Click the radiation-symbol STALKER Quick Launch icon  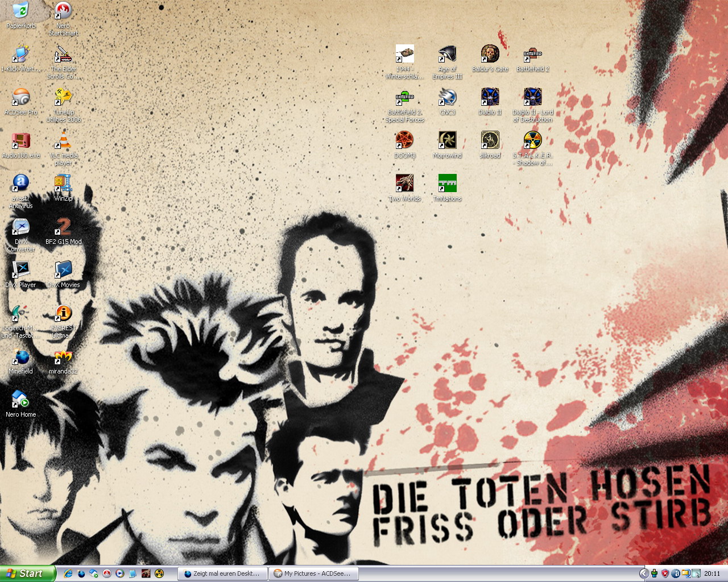(159, 574)
